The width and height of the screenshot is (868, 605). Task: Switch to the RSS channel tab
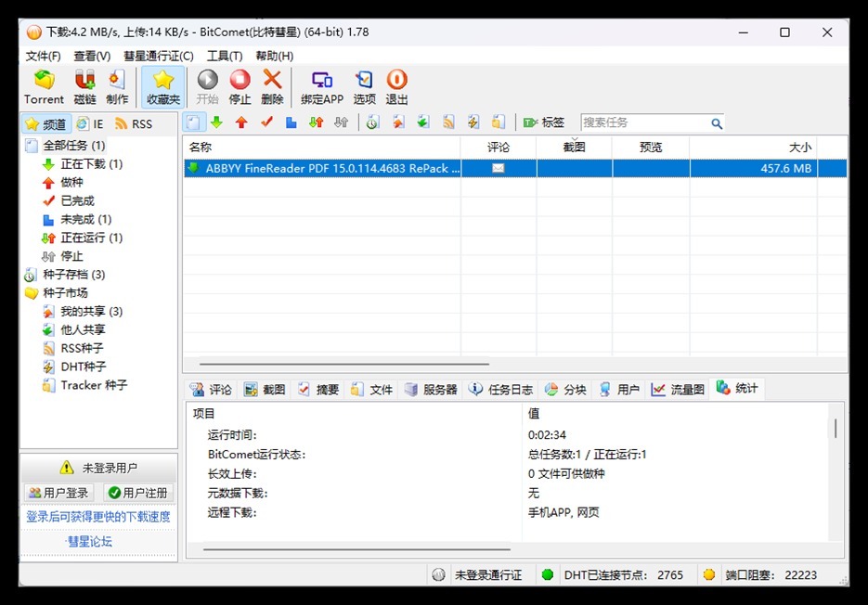[x=134, y=123]
